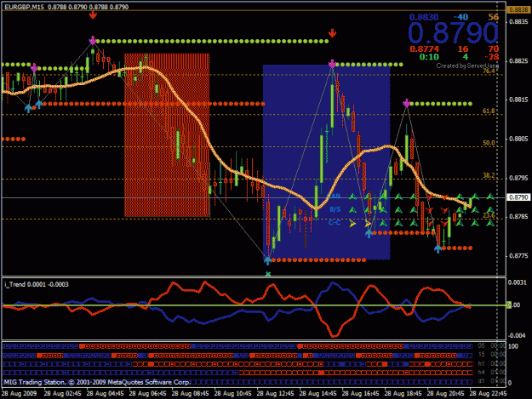Click the green 0:10 timer value
Viewport: 532px width, 399px height.
(x=429, y=57)
